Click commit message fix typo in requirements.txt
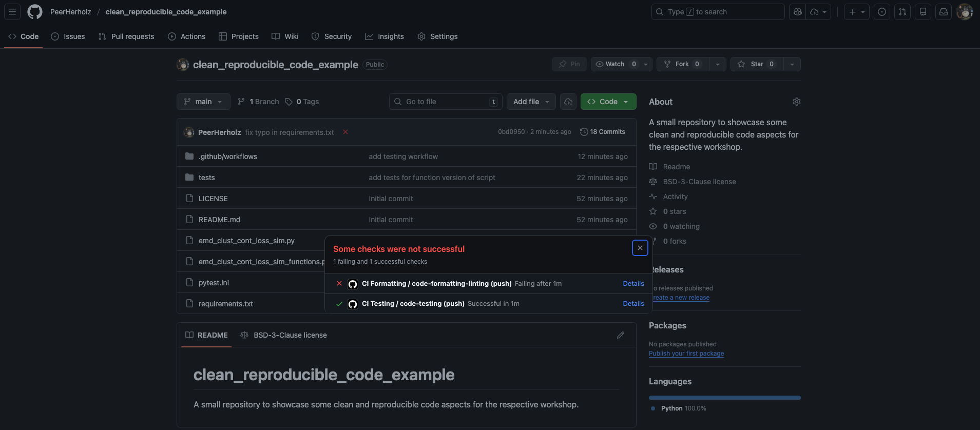 coord(290,132)
